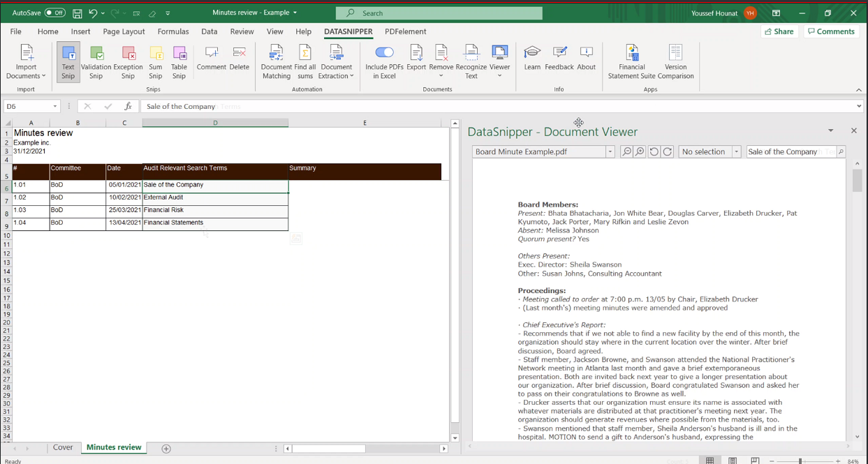Undo the last action
This screenshot has width=868, height=464.
click(93, 13)
